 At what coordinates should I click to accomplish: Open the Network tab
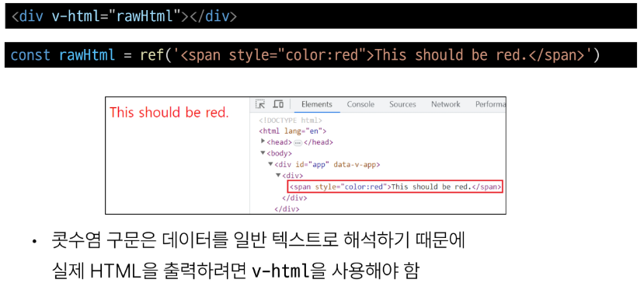coord(446,104)
